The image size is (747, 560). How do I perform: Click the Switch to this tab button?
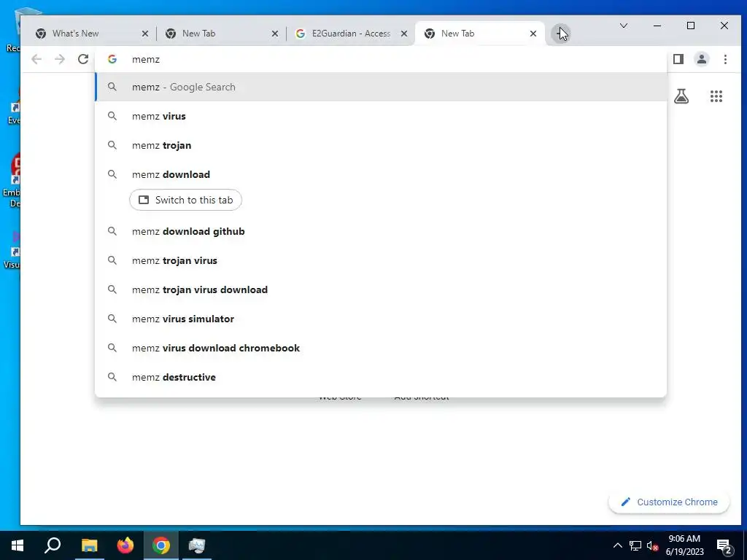185,200
